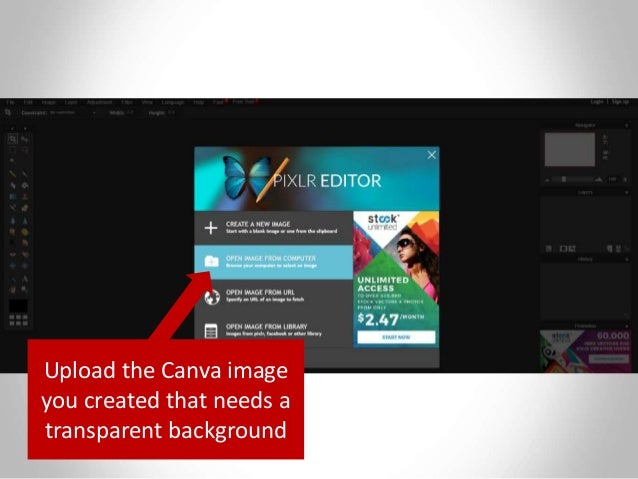Open the Filter menu
This screenshot has width=638, height=479.
tap(127, 102)
